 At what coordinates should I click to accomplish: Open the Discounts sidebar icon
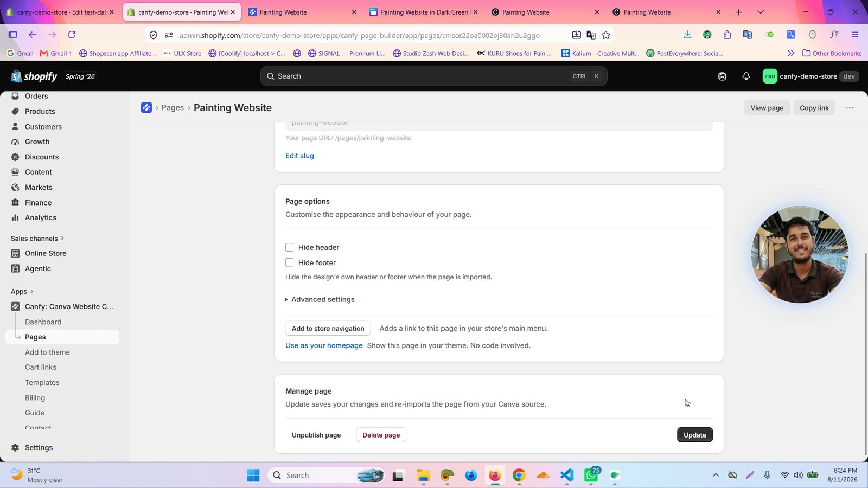(15, 157)
